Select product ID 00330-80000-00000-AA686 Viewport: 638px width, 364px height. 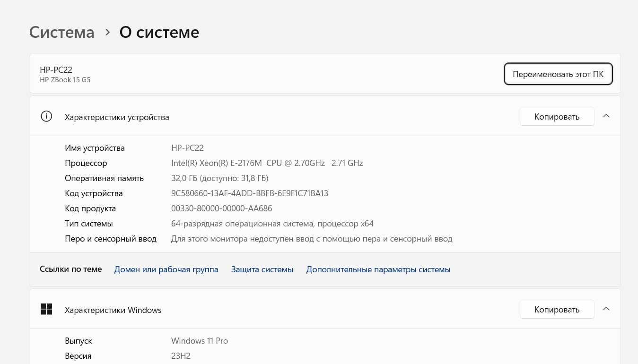(x=222, y=208)
